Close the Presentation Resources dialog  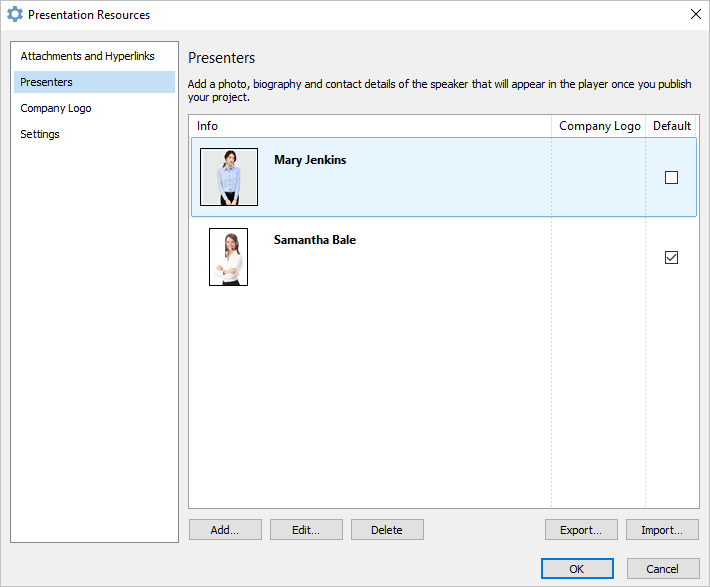coord(696,14)
